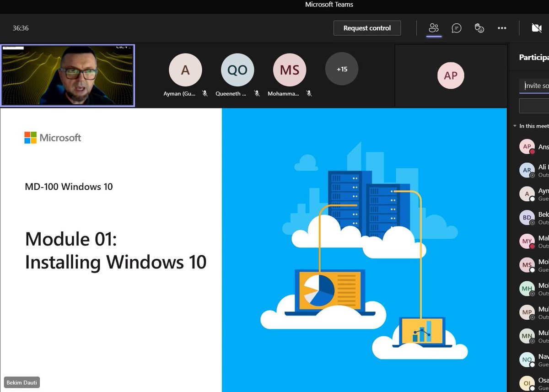Open the More actions ellipsis menu

[502, 28]
